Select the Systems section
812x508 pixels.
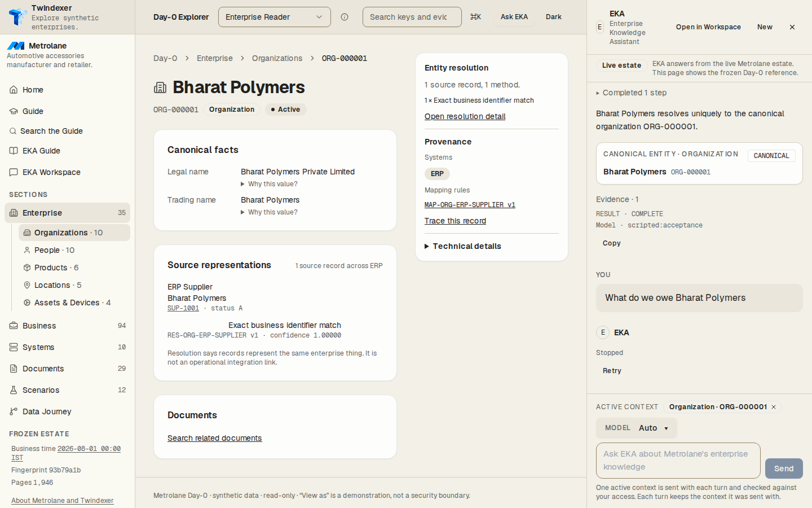click(x=68, y=347)
